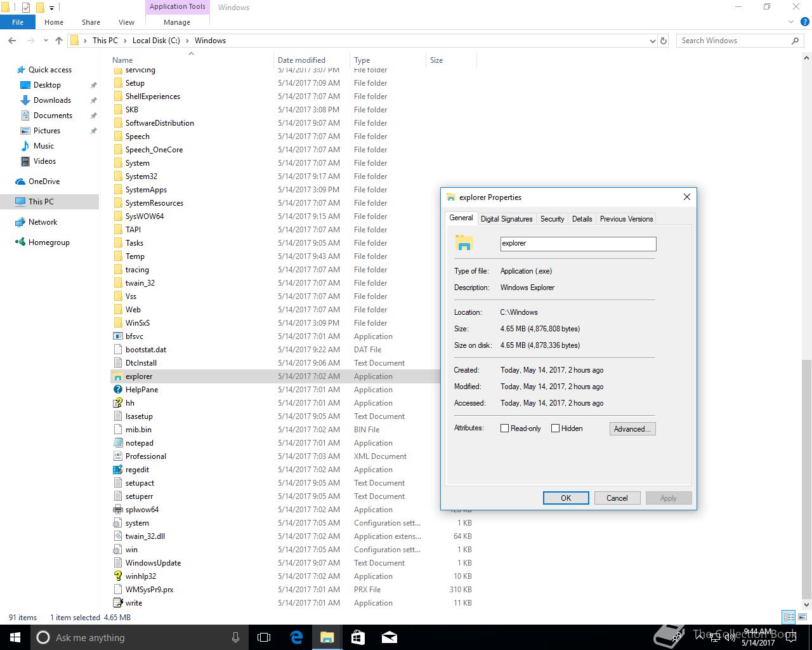
Task: Click the twain_32.dll extension icon
Action: click(117, 536)
